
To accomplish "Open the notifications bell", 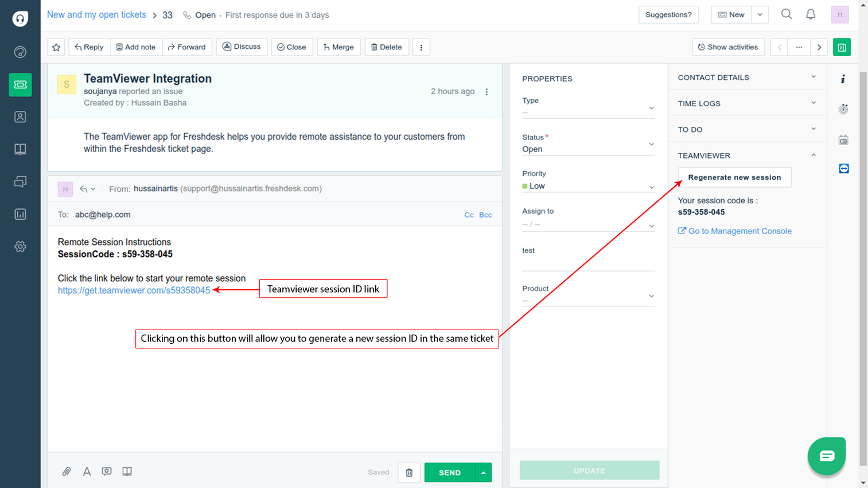I will tap(811, 14).
